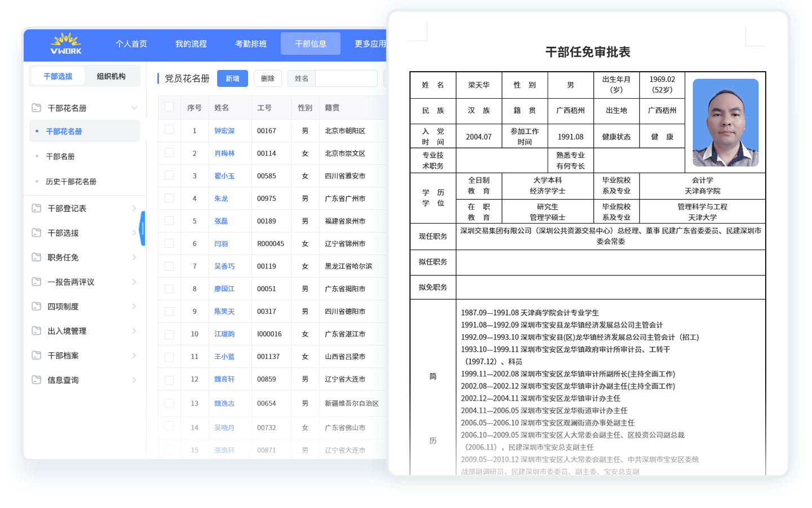
Task: Open 江璟韵 name link
Action: click(x=224, y=334)
